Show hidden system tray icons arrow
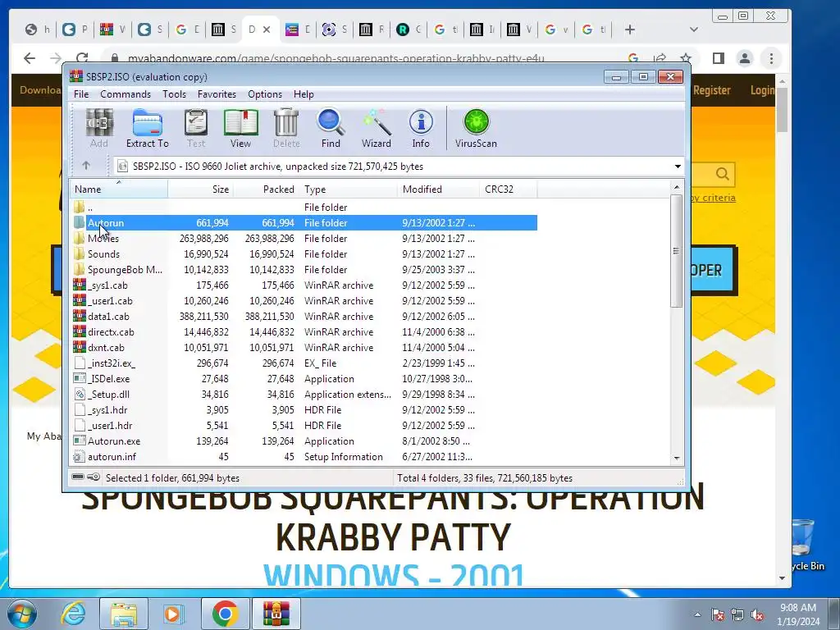The width and height of the screenshot is (840, 630). coord(697,614)
